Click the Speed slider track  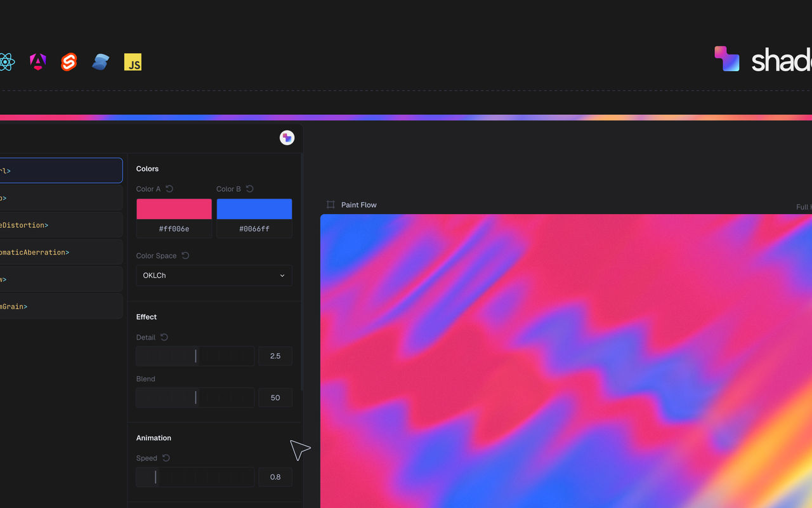(195, 477)
